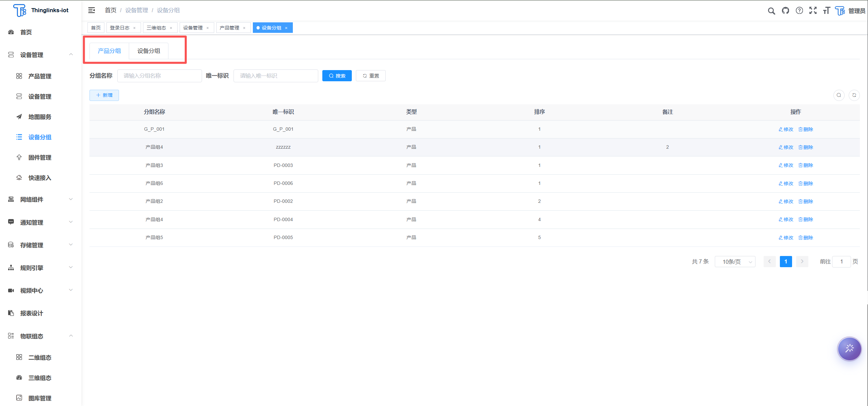Open the 首页 page tab
Image resolution: width=868 pixels, height=406 pixels.
click(96, 28)
